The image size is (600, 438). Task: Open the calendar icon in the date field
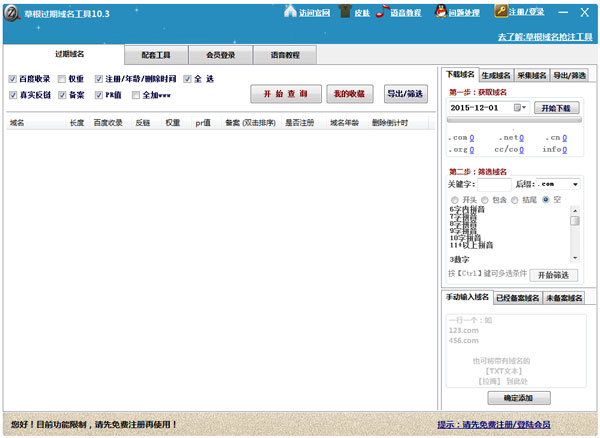tap(517, 107)
